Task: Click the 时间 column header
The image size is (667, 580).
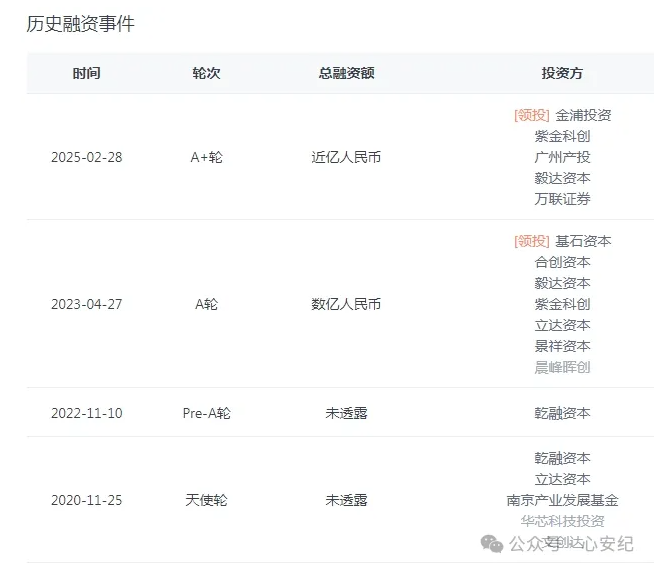Action: (86, 73)
